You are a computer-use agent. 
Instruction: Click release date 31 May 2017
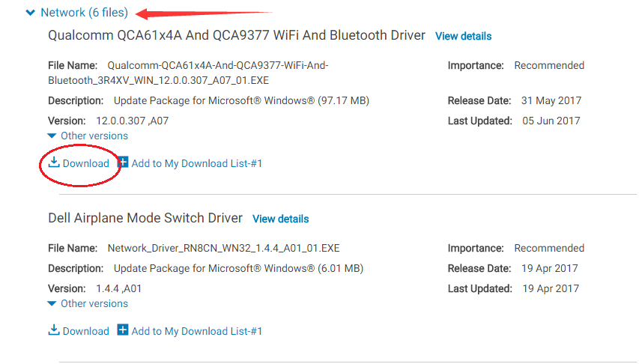click(x=551, y=100)
